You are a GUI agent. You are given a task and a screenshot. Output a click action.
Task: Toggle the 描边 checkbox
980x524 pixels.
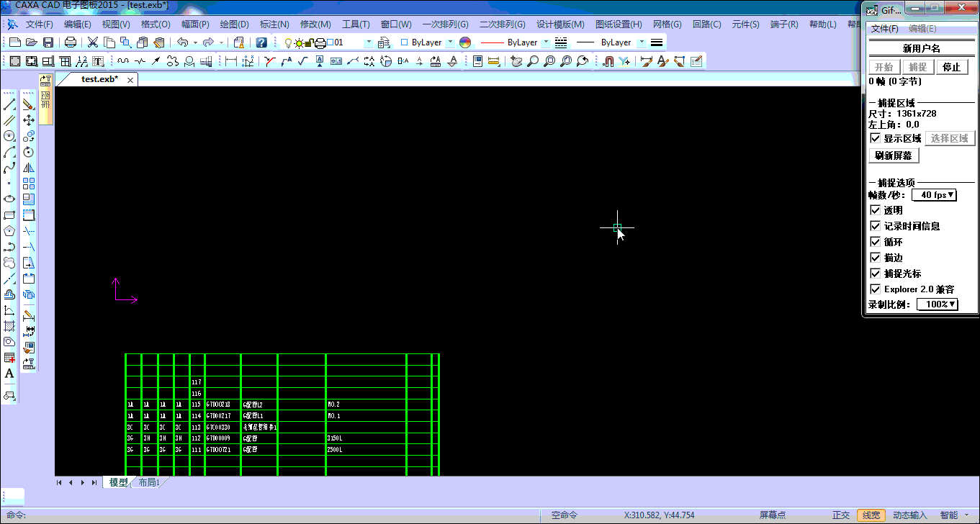(x=876, y=258)
